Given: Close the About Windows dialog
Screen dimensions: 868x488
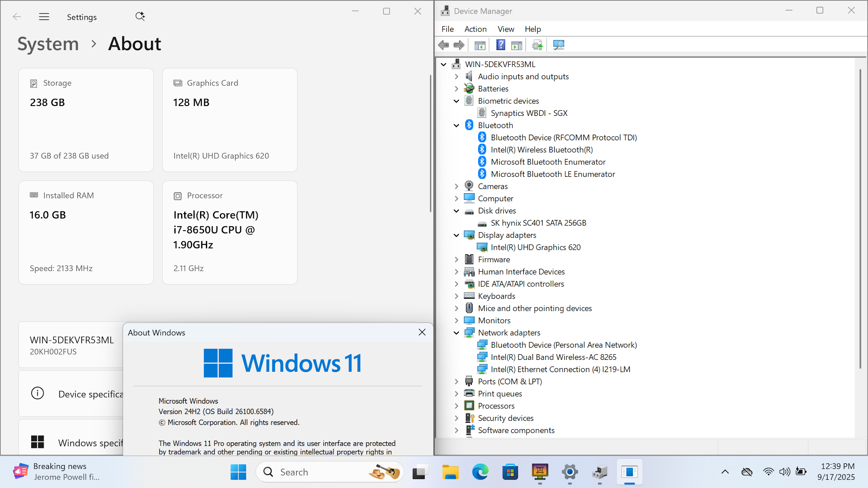Looking at the screenshot, I should [x=422, y=332].
